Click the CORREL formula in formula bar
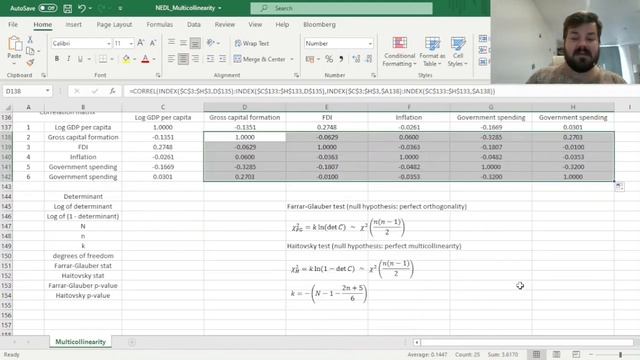This screenshot has width=640, height=360. point(312,91)
